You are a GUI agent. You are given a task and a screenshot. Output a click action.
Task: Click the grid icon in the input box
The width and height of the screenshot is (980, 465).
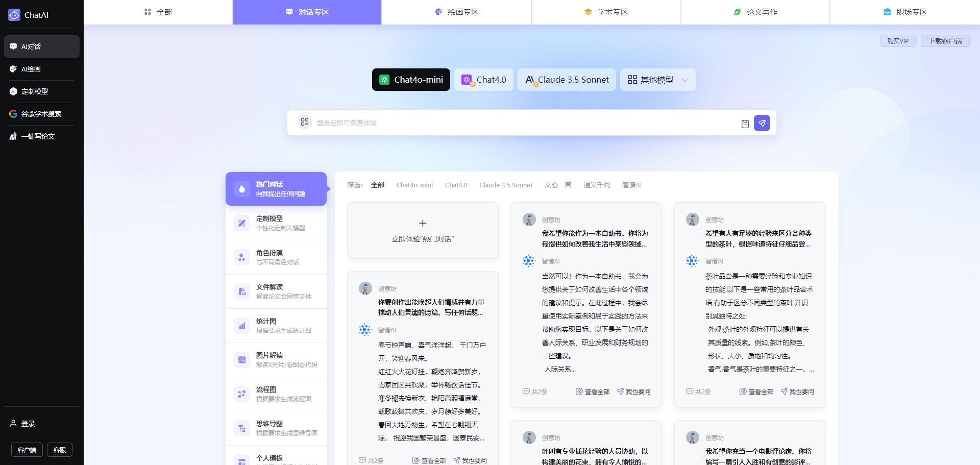[305, 122]
